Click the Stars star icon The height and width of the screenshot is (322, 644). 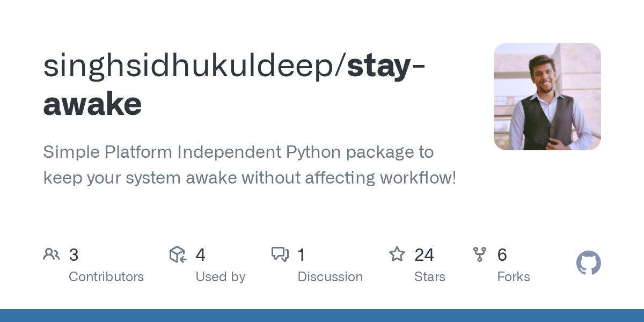(x=397, y=254)
